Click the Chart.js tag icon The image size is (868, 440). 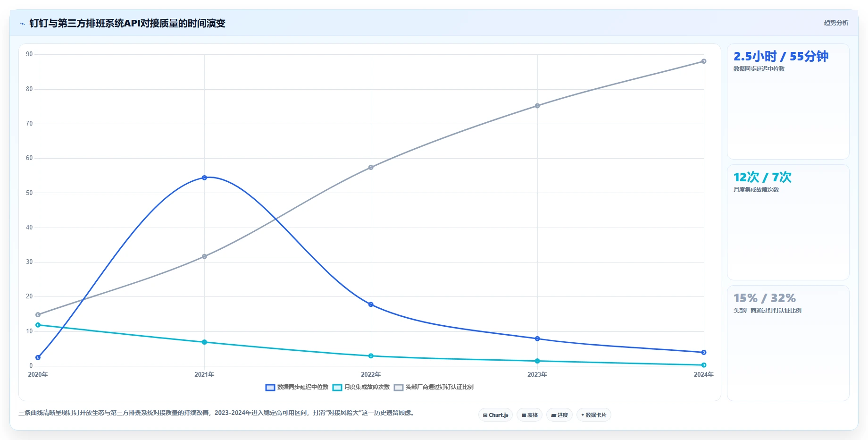point(485,415)
